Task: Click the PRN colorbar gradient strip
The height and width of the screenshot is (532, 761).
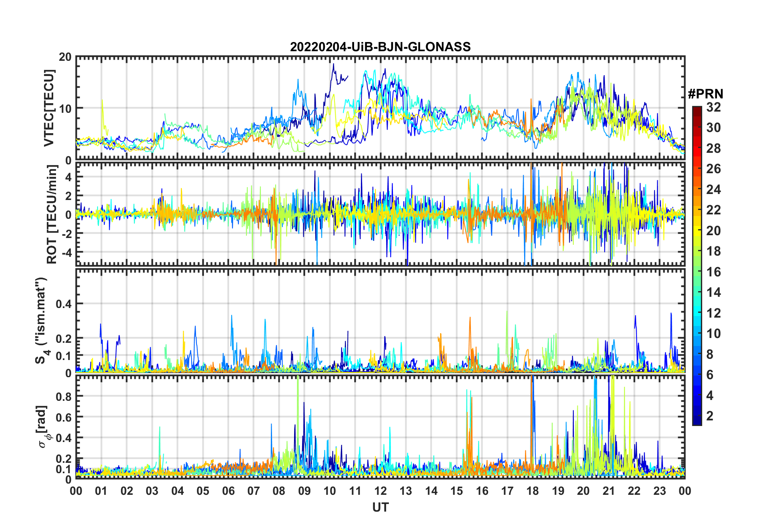Action: tap(697, 266)
